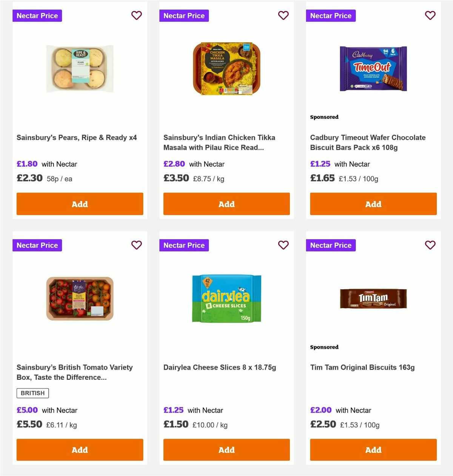453x476 pixels.
Task: Click the Sponsored label under Cadbury Timeout
Action: pyautogui.click(x=324, y=117)
